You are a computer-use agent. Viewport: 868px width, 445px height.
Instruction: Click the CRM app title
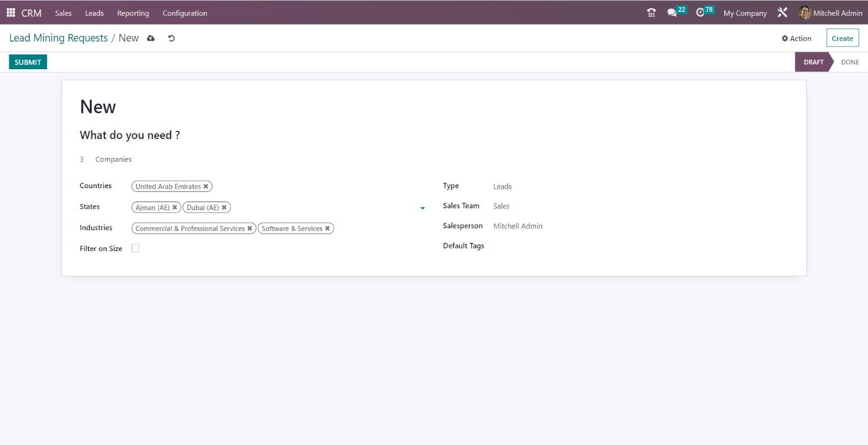[x=31, y=13]
